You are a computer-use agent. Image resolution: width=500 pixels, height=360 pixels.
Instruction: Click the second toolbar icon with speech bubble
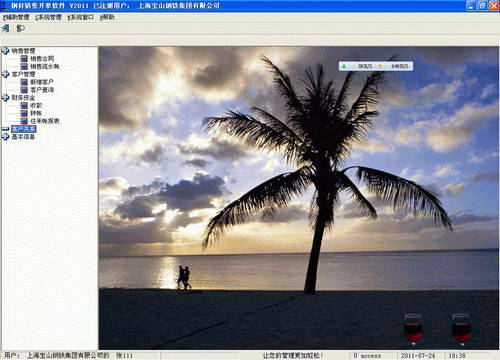(20, 28)
